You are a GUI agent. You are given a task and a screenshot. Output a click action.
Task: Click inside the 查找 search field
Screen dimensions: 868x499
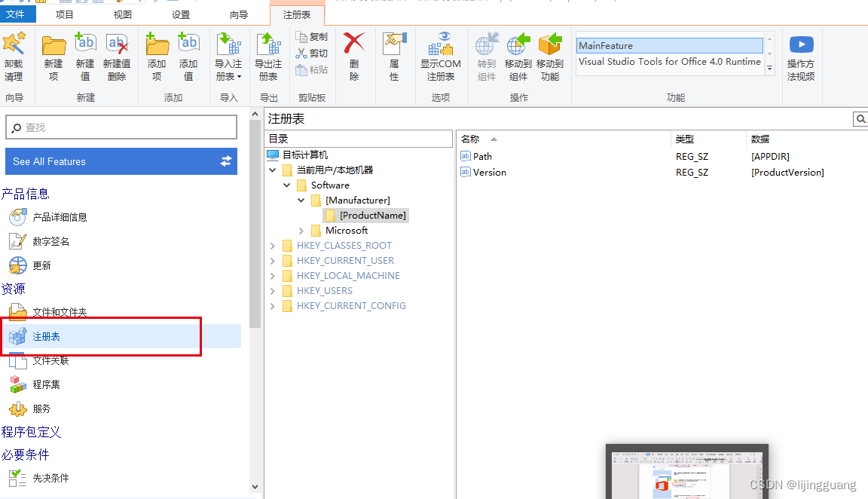click(x=121, y=127)
